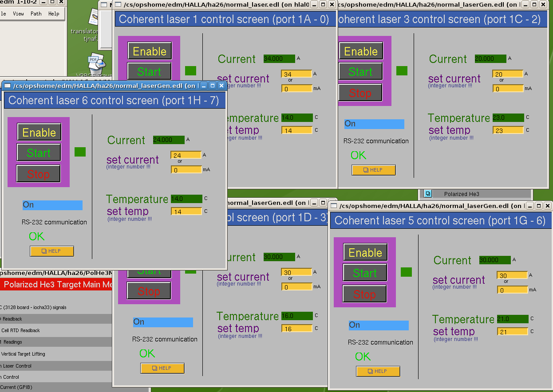
Task: Click the blue On status bar in laser 5
Action: 379,325
